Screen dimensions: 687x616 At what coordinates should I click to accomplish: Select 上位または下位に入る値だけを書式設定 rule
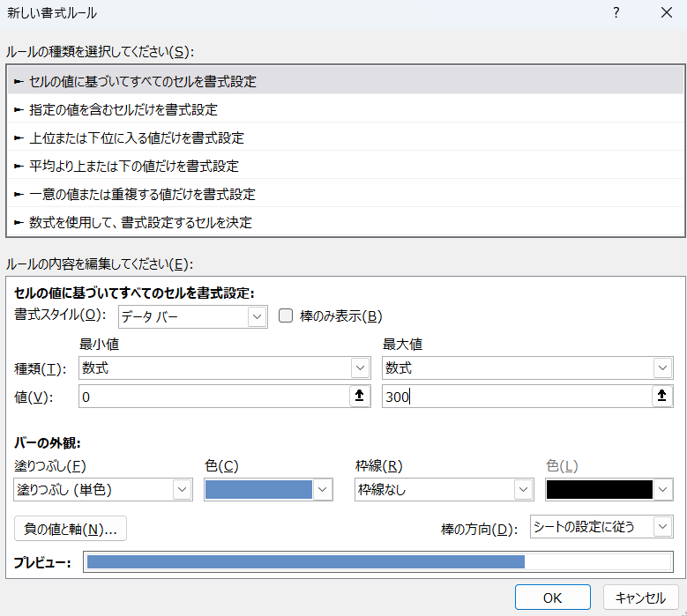[136, 137]
